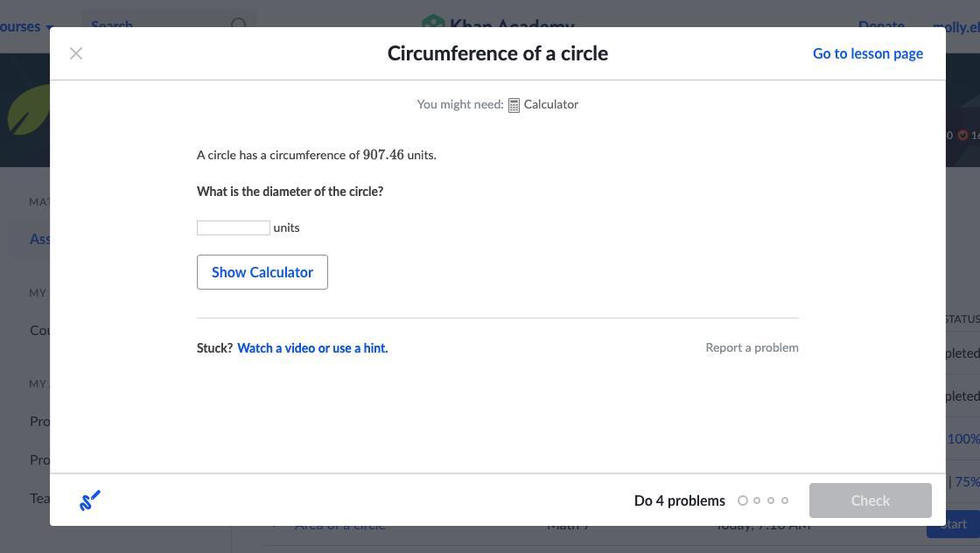Open the Courses dropdown menu
This screenshot has width=980, height=553.
26,25
